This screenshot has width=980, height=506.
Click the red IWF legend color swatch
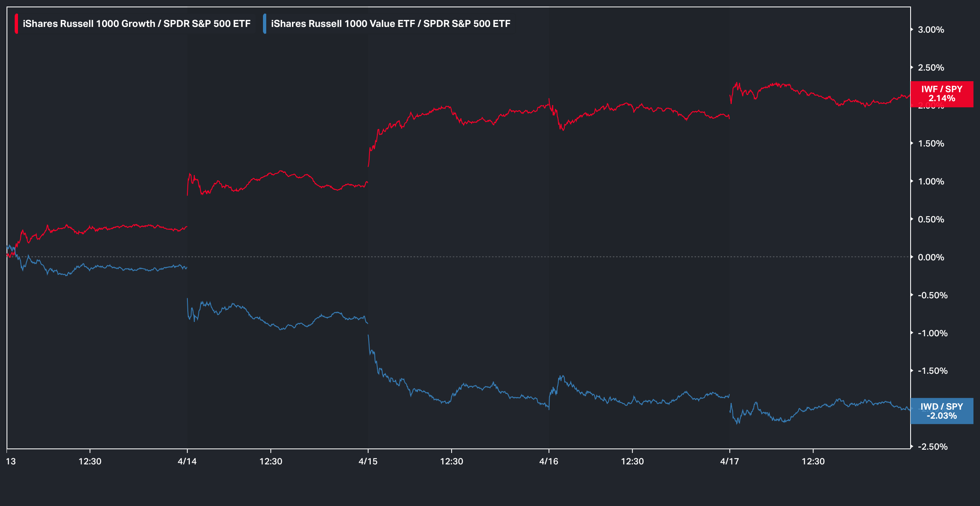[16, 24]
